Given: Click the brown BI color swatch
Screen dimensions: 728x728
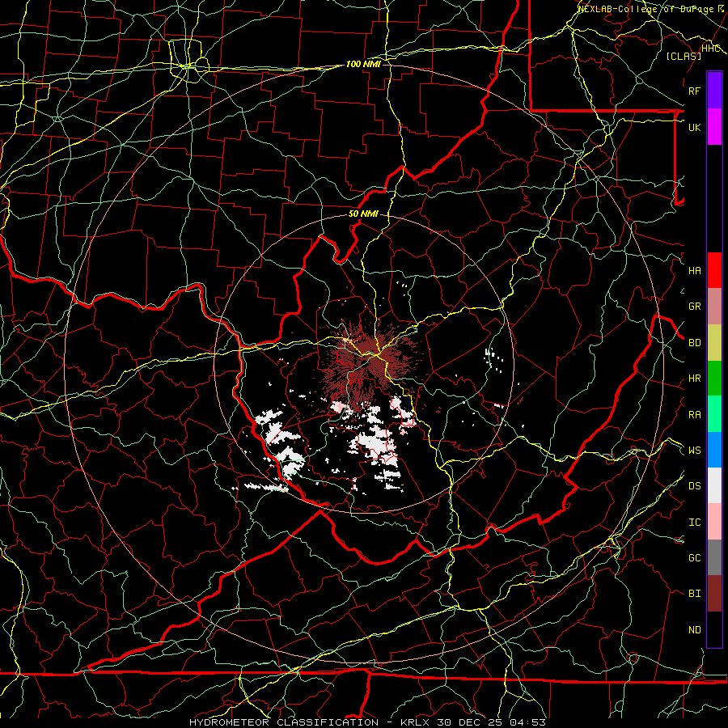Looking at the screenshot, I should (714, 594).
